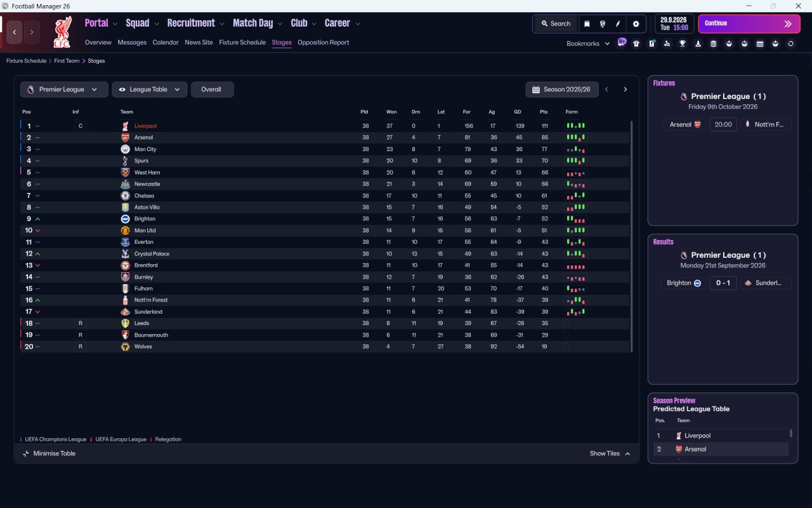
Task: Click the circular refresh arrows icon
Action: coord(790,44)
